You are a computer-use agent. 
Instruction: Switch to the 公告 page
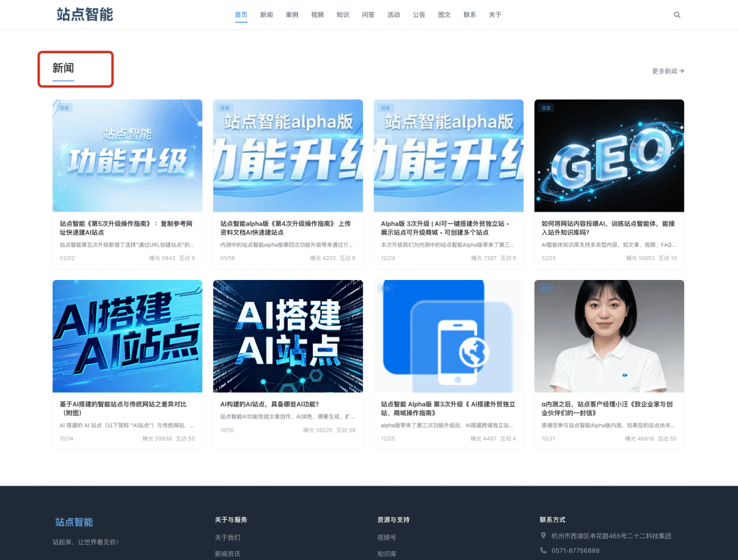tap(419, 15)
